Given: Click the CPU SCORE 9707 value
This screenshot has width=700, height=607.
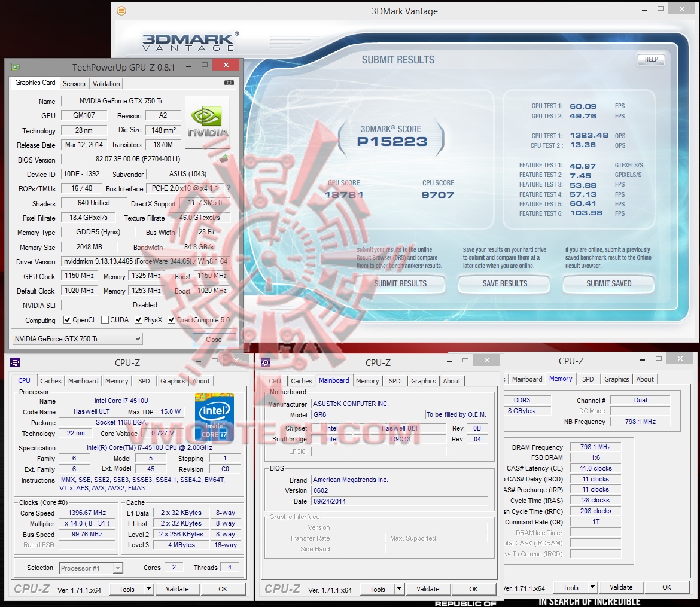Looking at the screenshot, I should [437, 195].
